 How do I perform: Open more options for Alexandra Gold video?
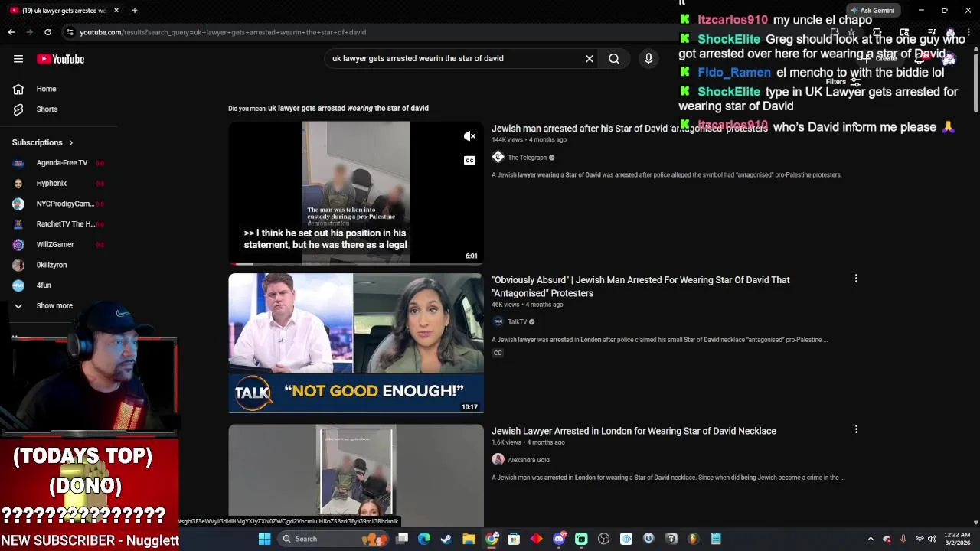tap(856, 430)
